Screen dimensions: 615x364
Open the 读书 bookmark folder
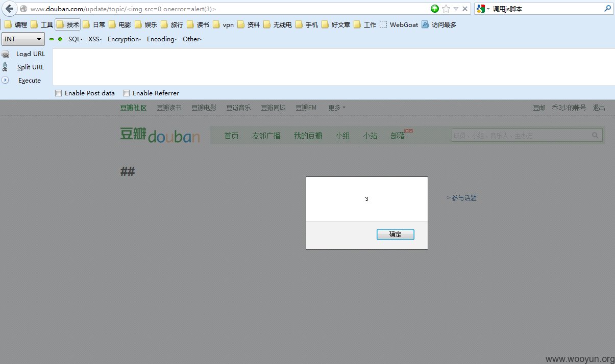(198, 24)
